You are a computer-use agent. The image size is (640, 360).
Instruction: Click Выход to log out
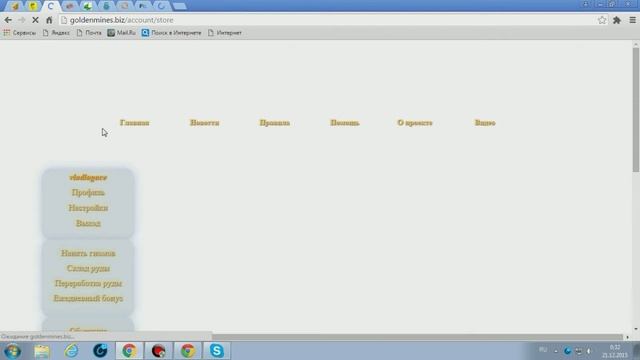click(x=88, y=223)
